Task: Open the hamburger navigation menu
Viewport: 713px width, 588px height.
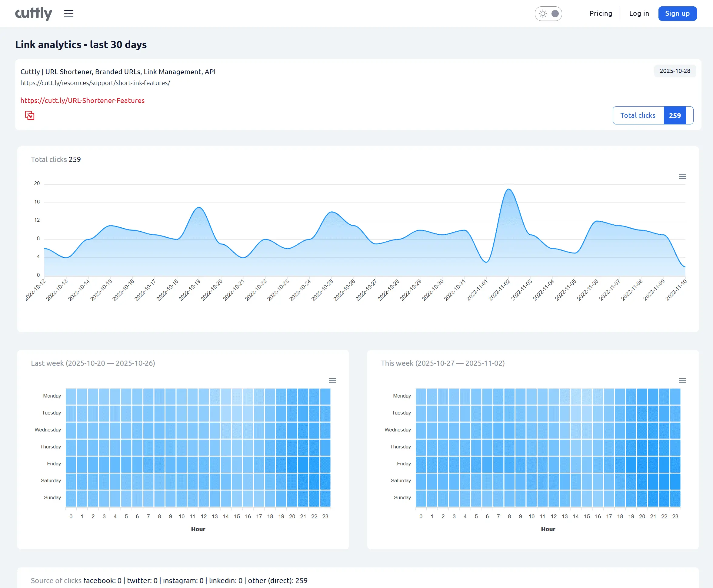Action: click(x=69, y=14)
